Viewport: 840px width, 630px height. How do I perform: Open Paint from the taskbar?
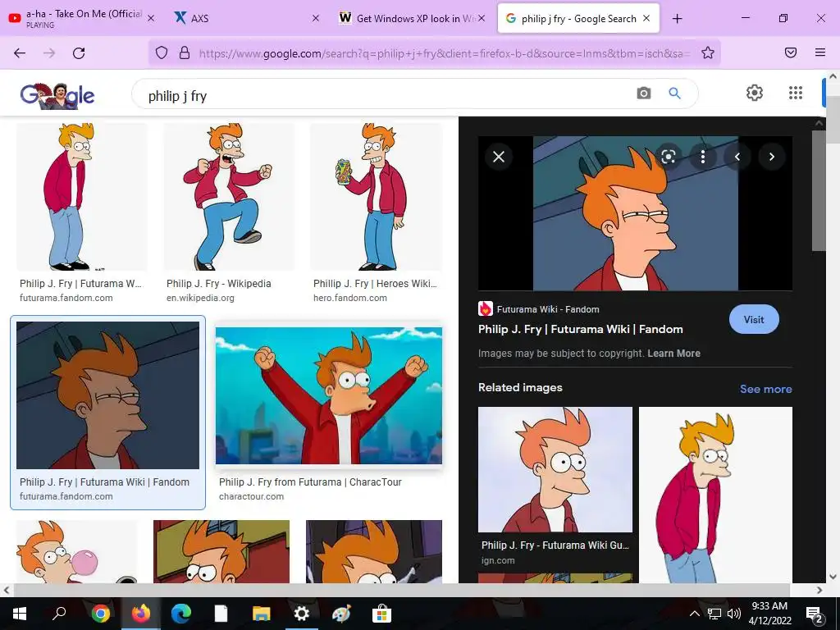pos(341,614)
